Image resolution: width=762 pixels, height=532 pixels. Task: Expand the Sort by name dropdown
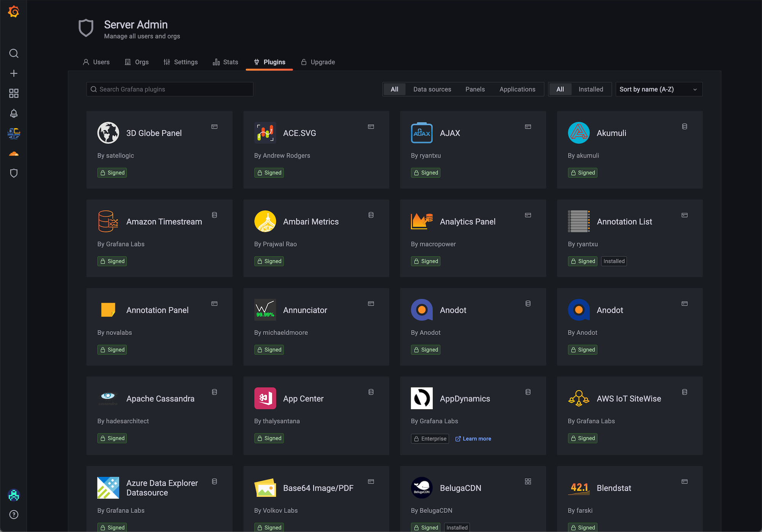coord(657,89)
